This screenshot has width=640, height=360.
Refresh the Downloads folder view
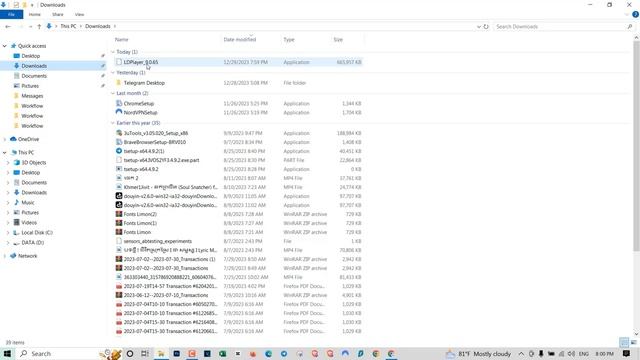click(x=486, y=27)
